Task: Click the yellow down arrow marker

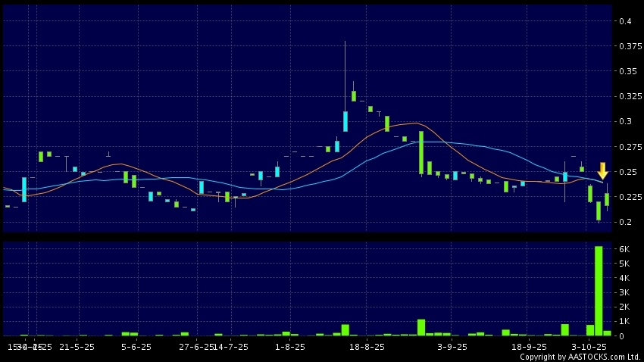Action: 602,170
